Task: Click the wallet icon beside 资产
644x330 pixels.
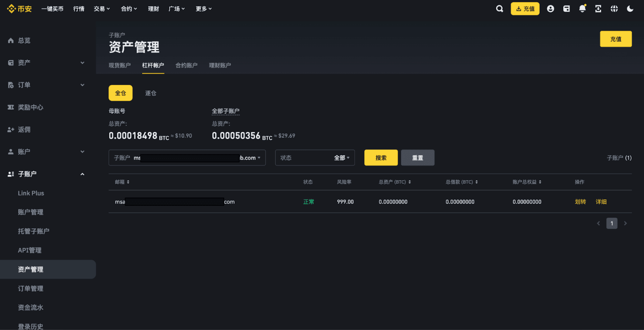Action: click(x=11, y=63)
